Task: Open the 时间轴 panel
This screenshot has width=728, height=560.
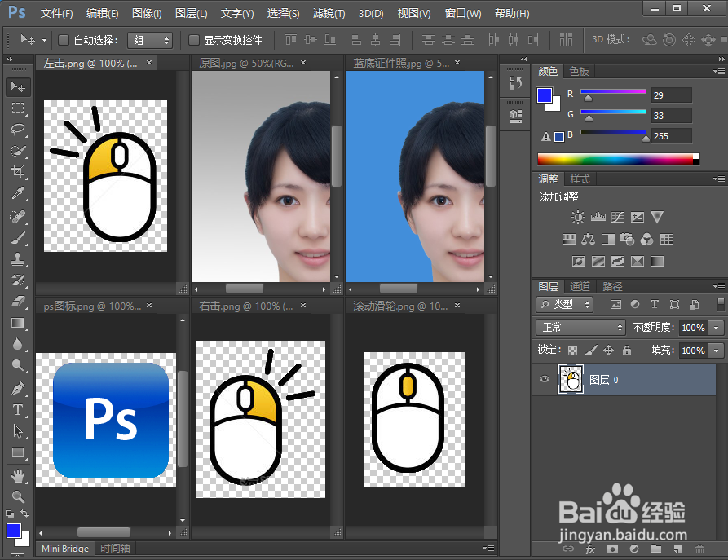Action: point(114,548)
